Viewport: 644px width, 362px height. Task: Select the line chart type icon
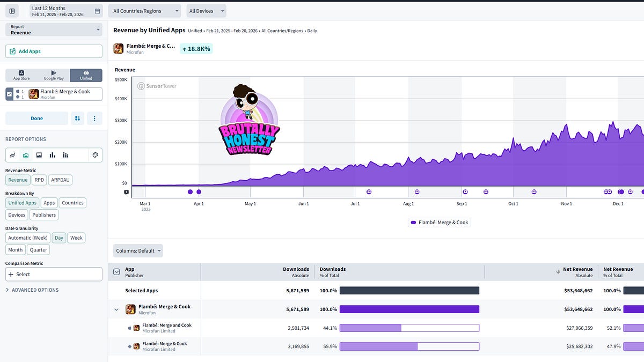coord(13,155)
